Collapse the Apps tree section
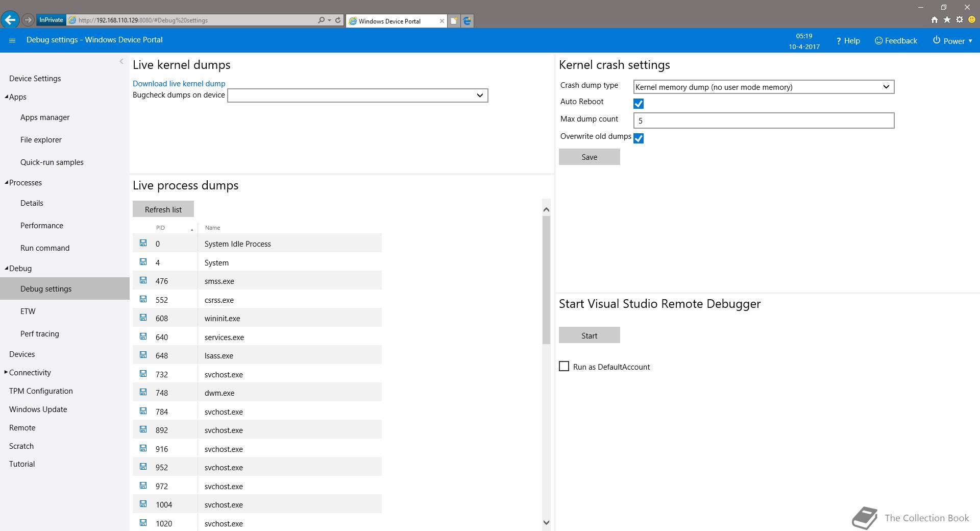Screen dimensions: 980x531 pos(7,96)
